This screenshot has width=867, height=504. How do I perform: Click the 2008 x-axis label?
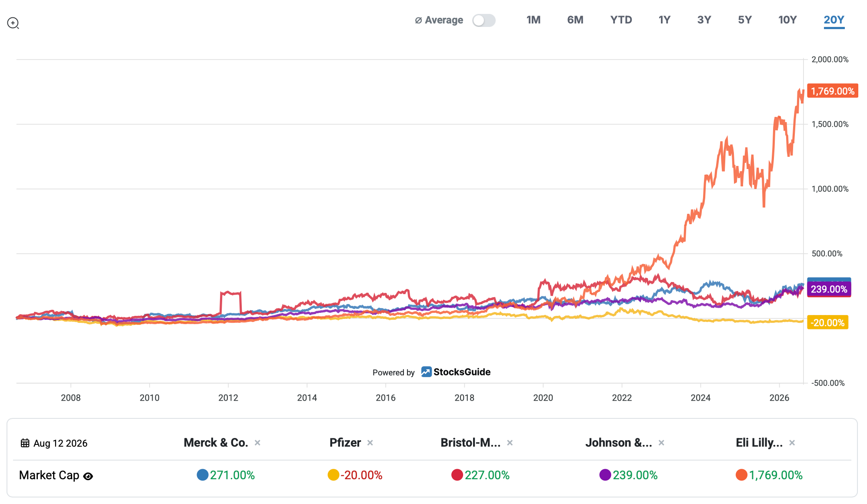coord(71,398)
